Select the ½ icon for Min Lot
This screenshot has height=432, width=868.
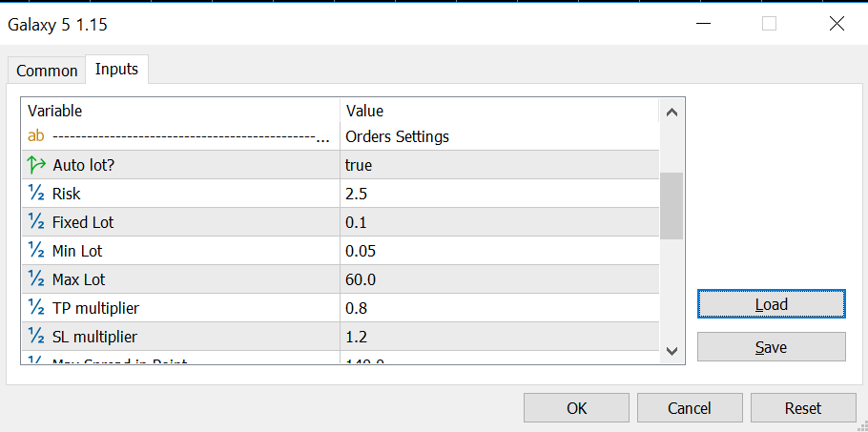click(36, 251)
